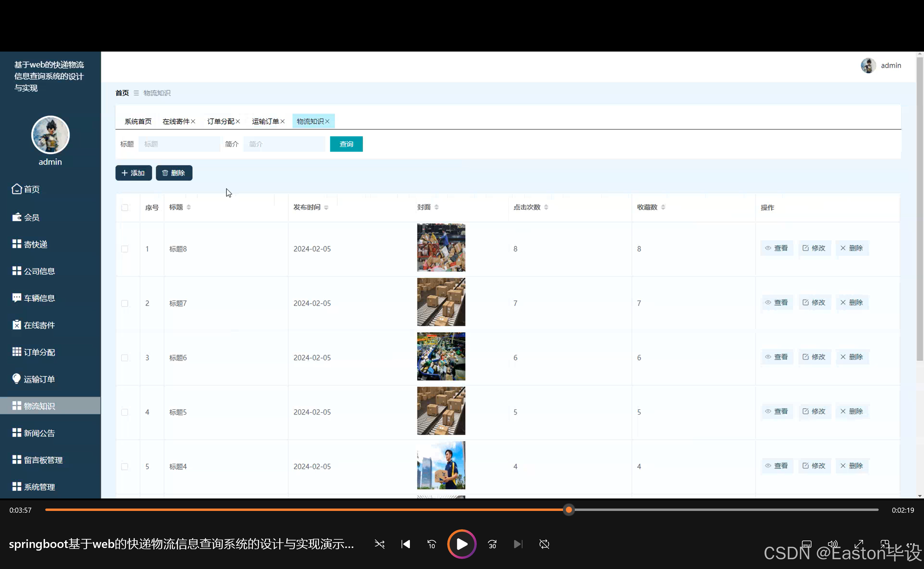Click the 查询 search button
The height and width of the screenshot is (569, 924).
click(x=346, y=144)
